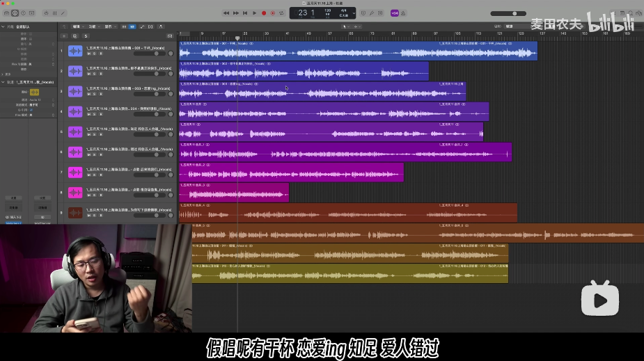644x361 pixels.
Task: Click the 4/4 time signature display
Action: [344, 10]
